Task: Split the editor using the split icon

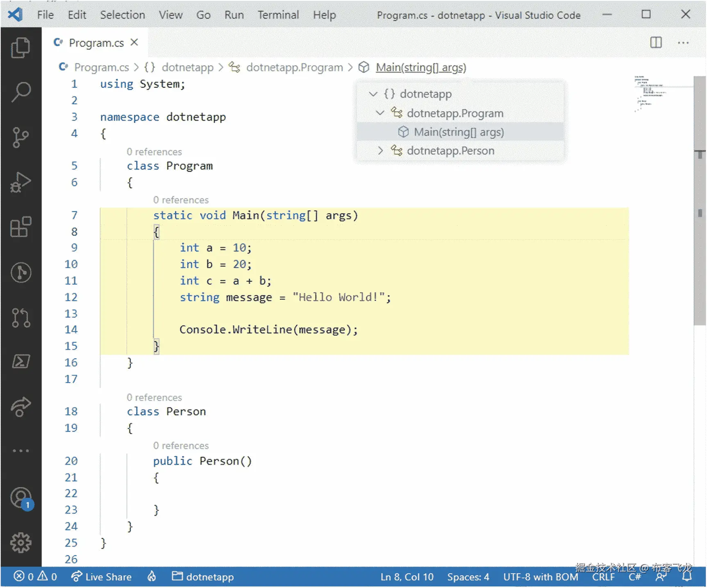Action: 655,42
